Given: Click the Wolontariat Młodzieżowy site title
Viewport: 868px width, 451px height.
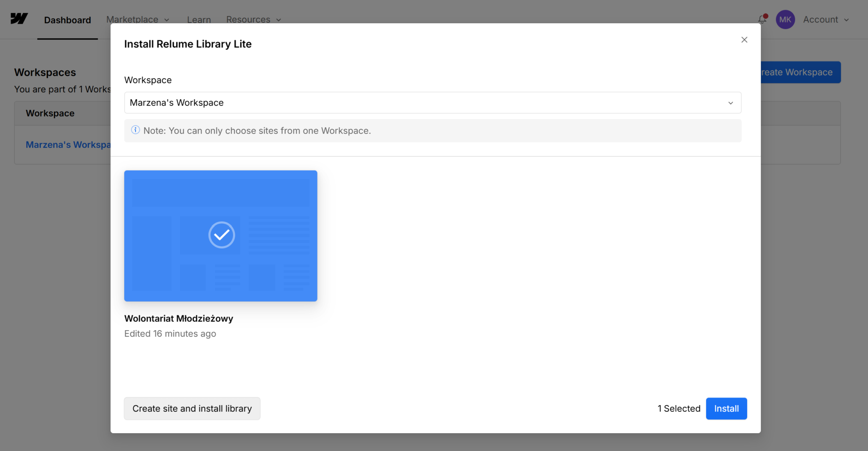Looking at the screenshot, I should click(178, 318).
